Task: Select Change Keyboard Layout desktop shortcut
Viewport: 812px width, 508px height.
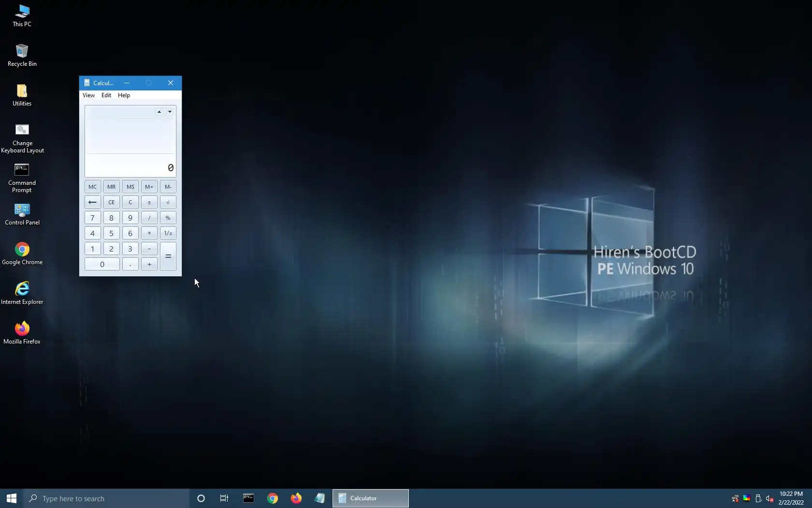Action: [x=22, y=138]
